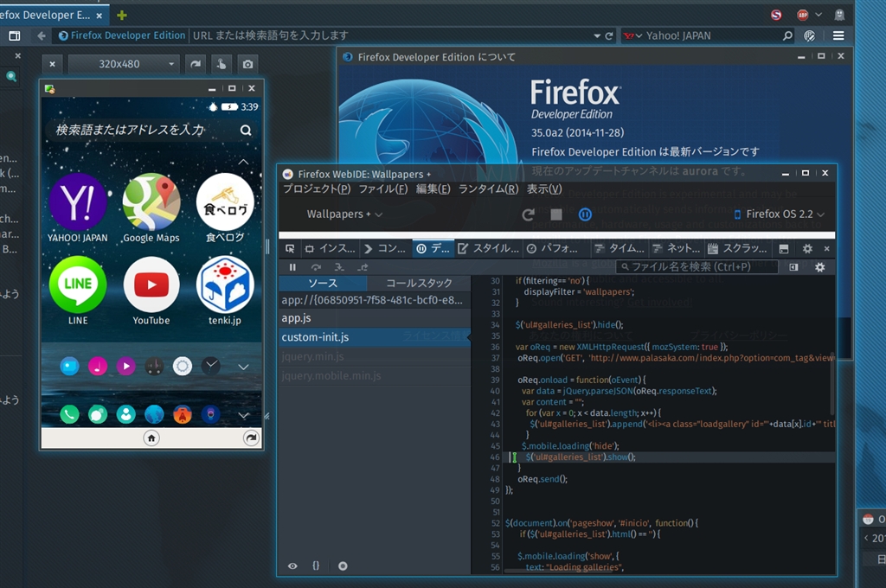The image size is (886, 588).
Task: Expand the Wallpapers project dropdown
Action: [344, 214]
